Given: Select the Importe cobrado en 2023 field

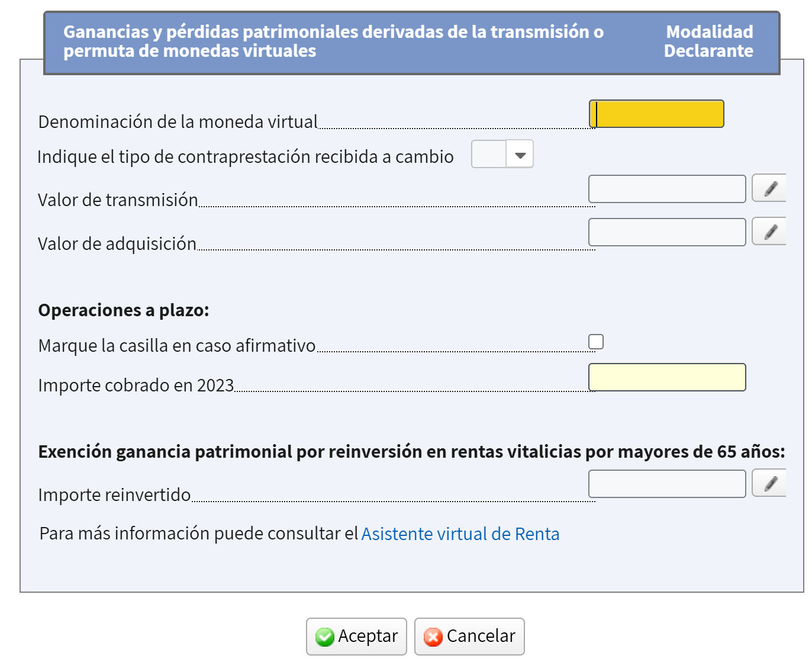Looking at the screenshot, I should (667, 377).
